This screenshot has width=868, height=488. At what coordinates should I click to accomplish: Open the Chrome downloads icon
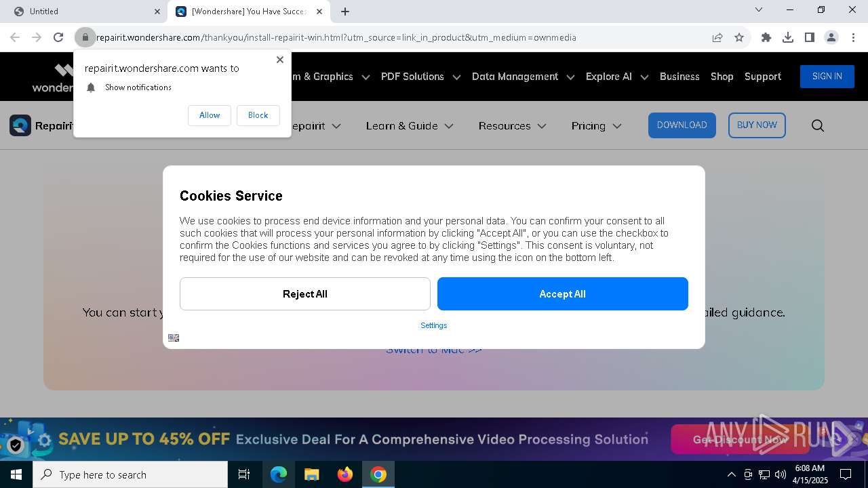pyautogui.click(x=788, y=37)
